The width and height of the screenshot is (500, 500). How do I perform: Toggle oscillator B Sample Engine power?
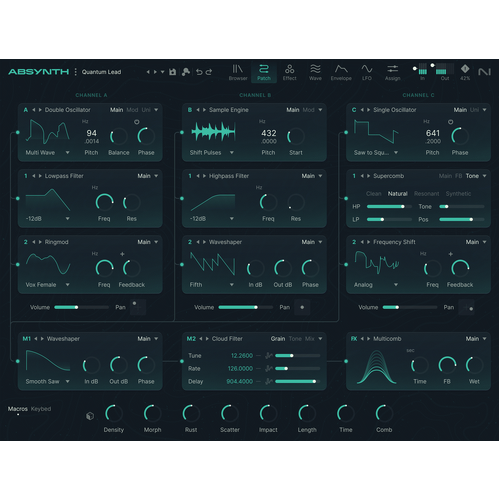pos(190,110)
